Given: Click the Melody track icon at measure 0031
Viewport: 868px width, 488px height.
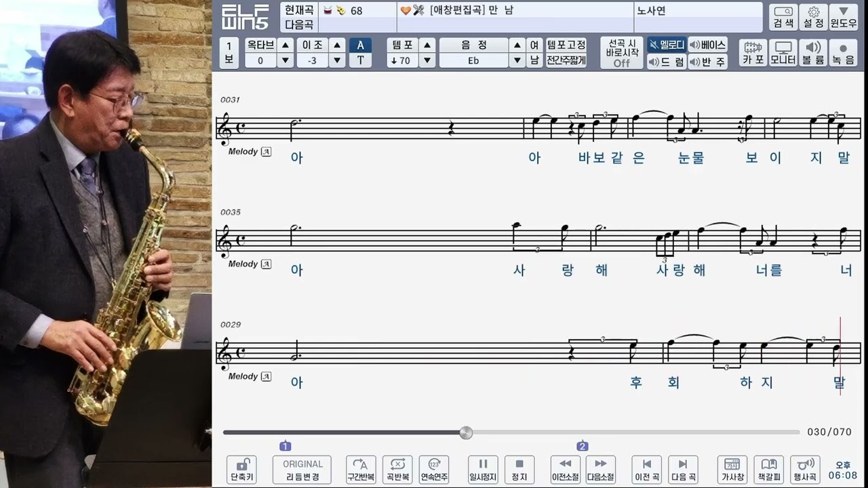Looking at the screenshot, I should [266, 152].
